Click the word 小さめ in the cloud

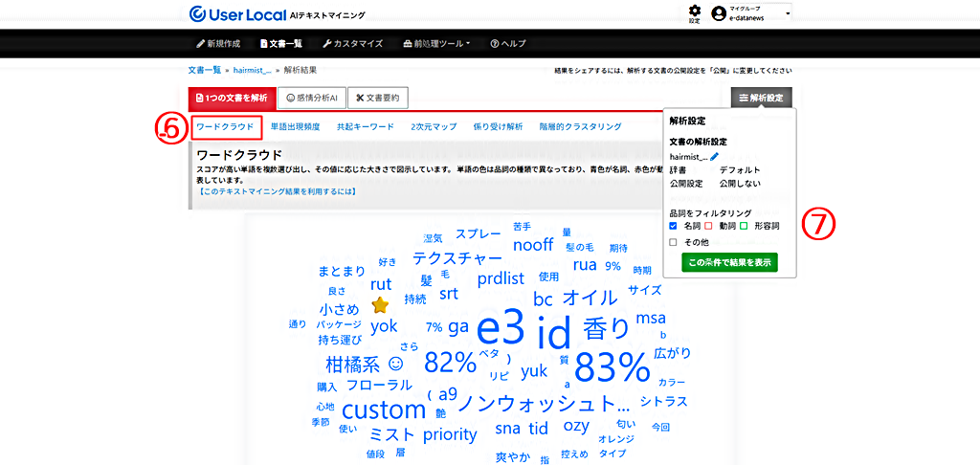coord(339,309)
